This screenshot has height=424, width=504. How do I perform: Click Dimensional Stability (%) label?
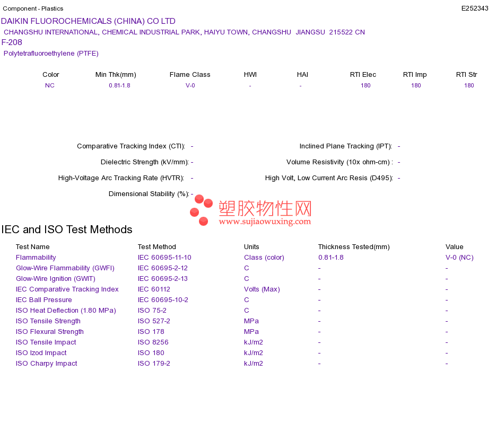tap(149, 193)
